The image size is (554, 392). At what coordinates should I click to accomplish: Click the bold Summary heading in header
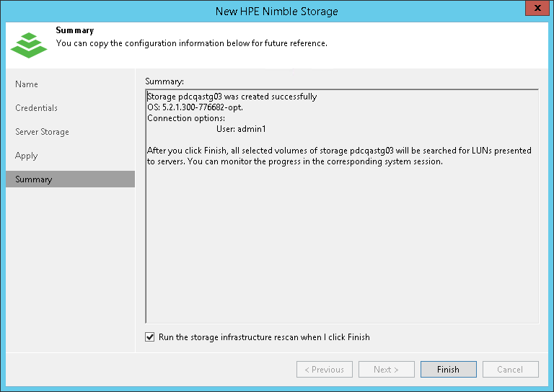74,31
